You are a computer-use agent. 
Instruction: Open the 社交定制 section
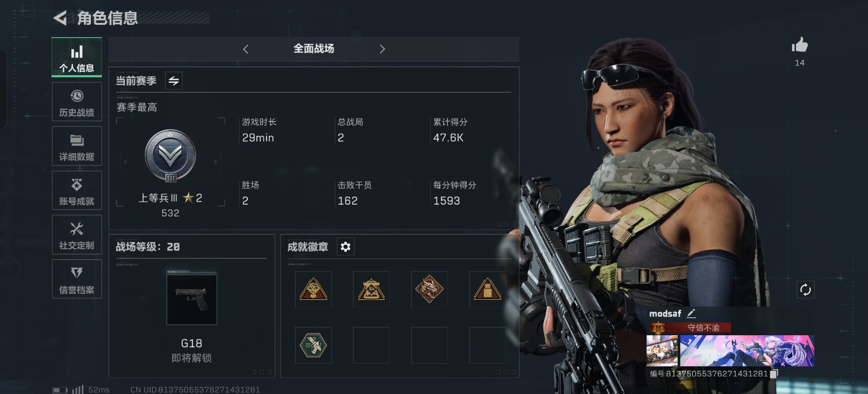coord(77,235)
